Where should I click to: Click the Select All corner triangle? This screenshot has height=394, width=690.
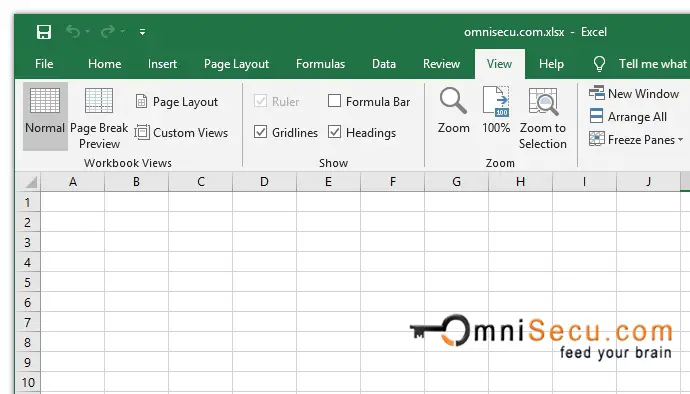[31, 182]
